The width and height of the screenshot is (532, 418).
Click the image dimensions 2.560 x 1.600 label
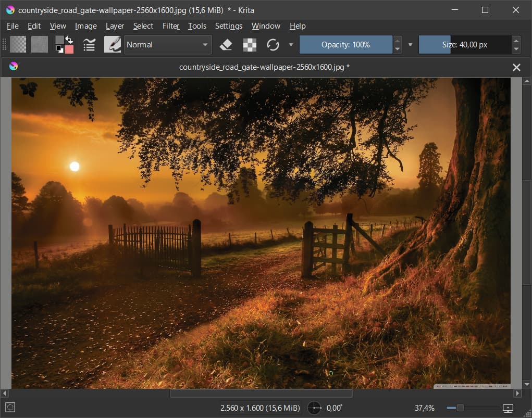tap(259, 408)
